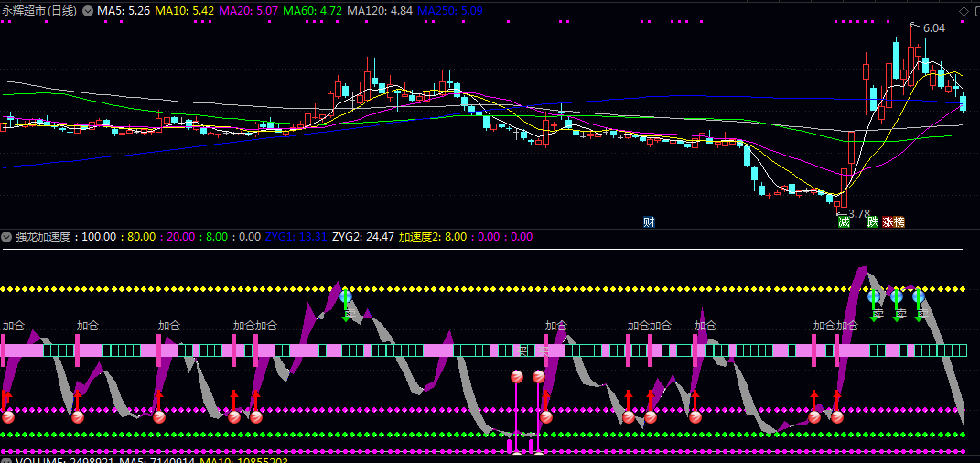Viewport: 980px width, 463px height.
Task: Open the 涨榜 marker badge
Action: [x=893, y=221]
